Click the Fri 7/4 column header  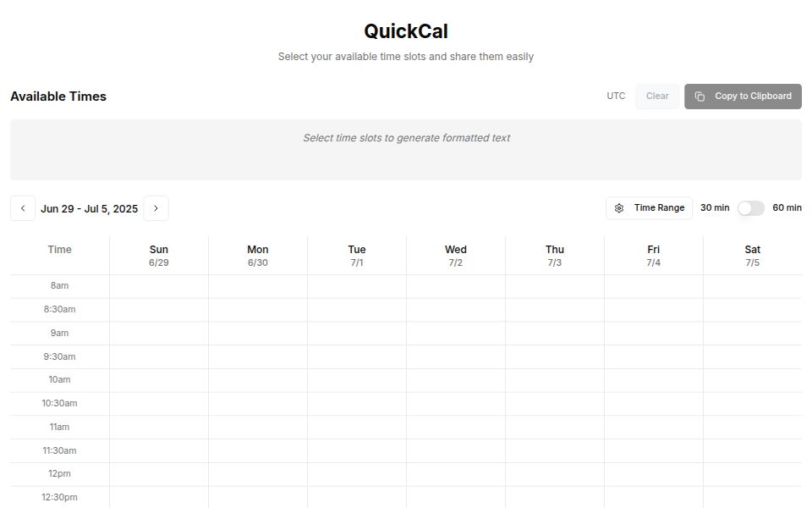pyautogui.click(x=653, y=255)
